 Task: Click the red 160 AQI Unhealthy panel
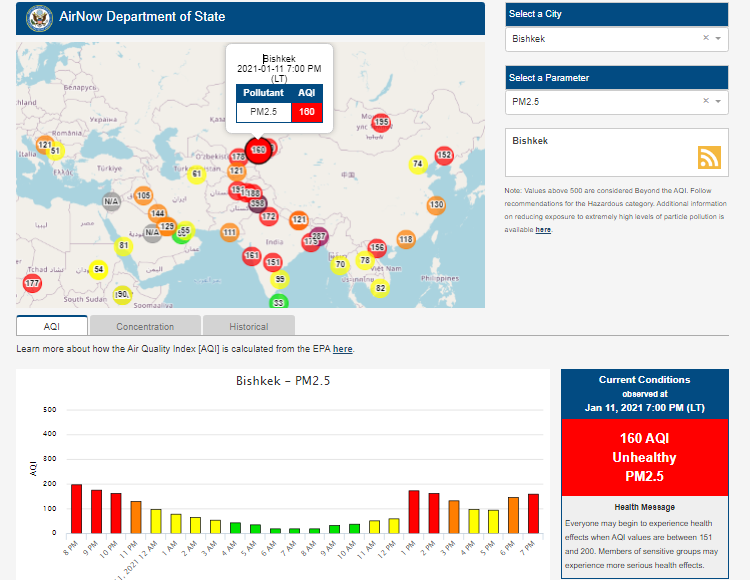click(644, 458)
